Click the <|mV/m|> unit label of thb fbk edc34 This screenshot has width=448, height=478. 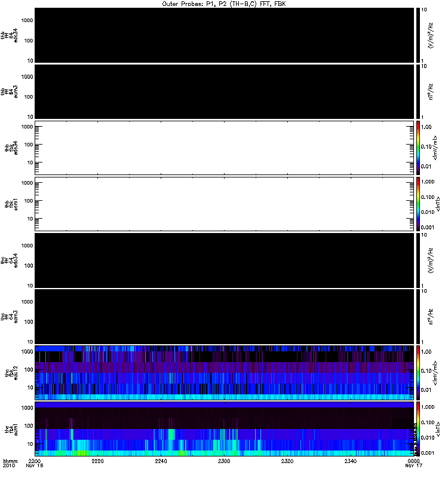point(435,148)
